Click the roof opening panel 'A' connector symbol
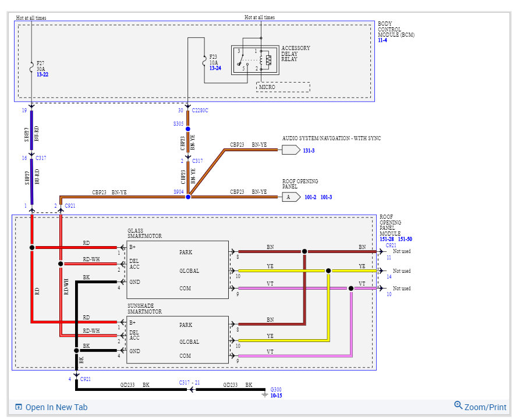The height and width of the screenshot is (420, 517). pos(291,197)
